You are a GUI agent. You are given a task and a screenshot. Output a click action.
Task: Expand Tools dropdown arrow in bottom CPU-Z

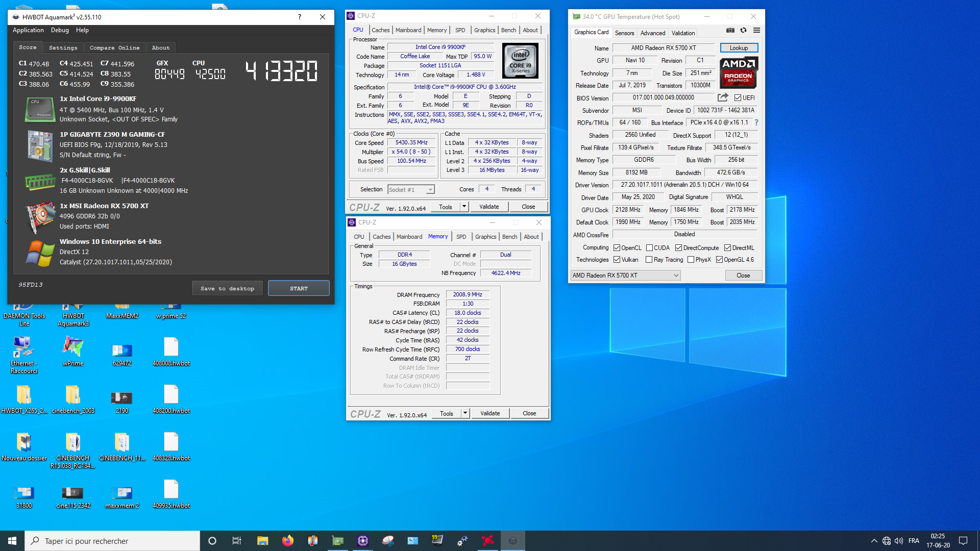[x=465, y=413]
